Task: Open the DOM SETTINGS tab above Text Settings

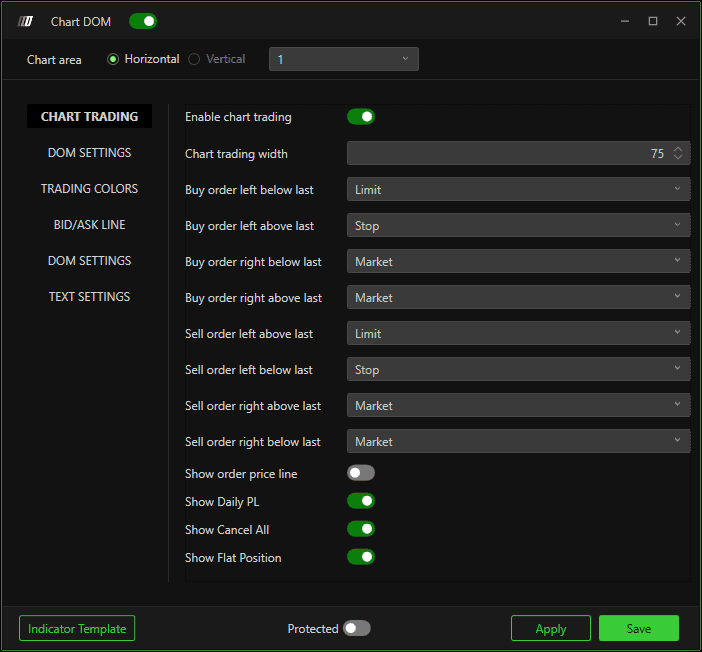Action: (90, 261)
